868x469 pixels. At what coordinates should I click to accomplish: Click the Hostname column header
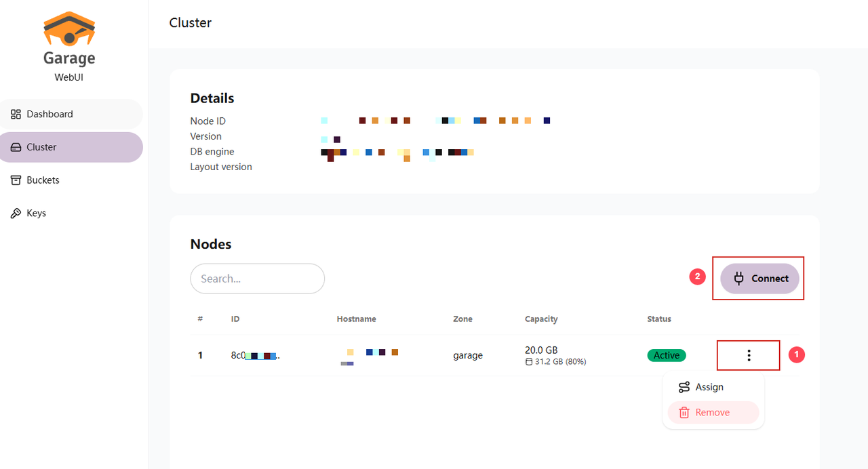click(356, 319)
